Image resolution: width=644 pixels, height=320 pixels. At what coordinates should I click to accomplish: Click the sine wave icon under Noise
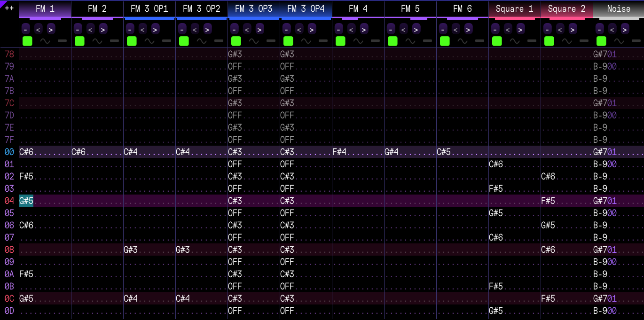point(619,41)
